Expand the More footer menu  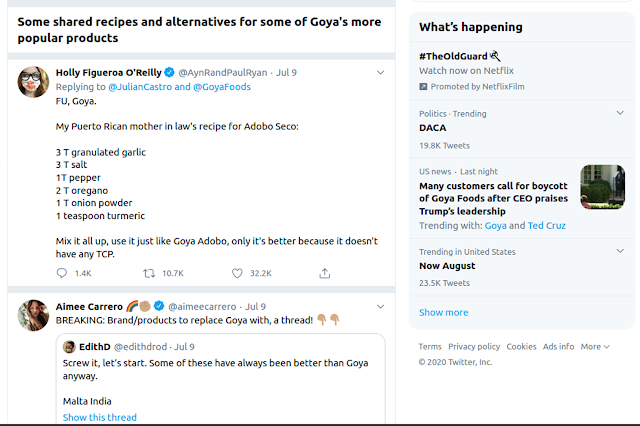(594, 347)
